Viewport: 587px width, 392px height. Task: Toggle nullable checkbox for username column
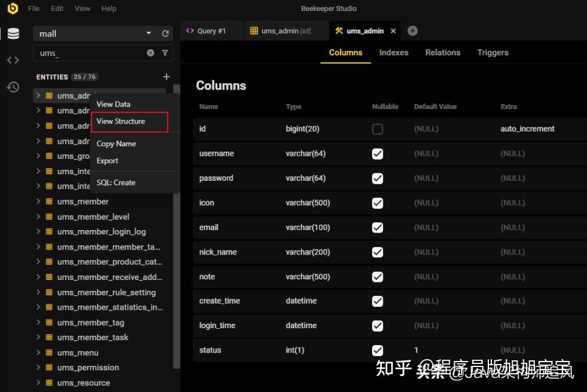point(378,154)
